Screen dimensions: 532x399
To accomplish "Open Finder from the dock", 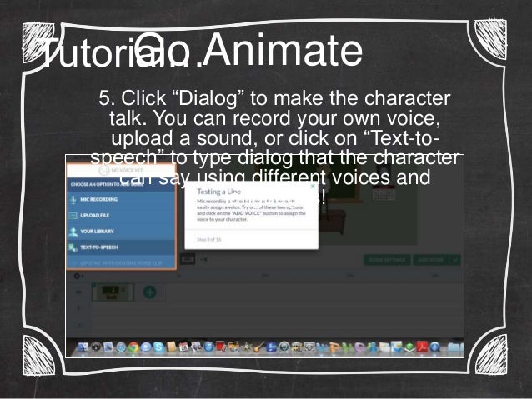I will pos(83,347).
